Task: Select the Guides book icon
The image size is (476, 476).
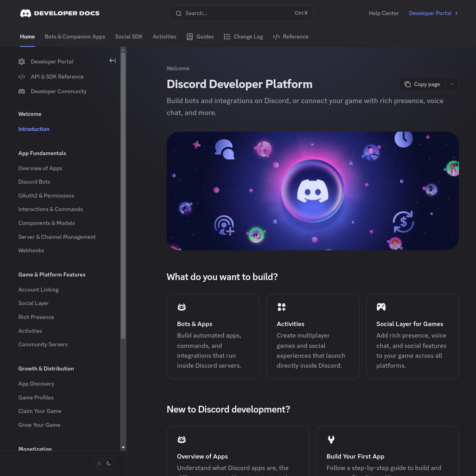Action: coord(190,36)
